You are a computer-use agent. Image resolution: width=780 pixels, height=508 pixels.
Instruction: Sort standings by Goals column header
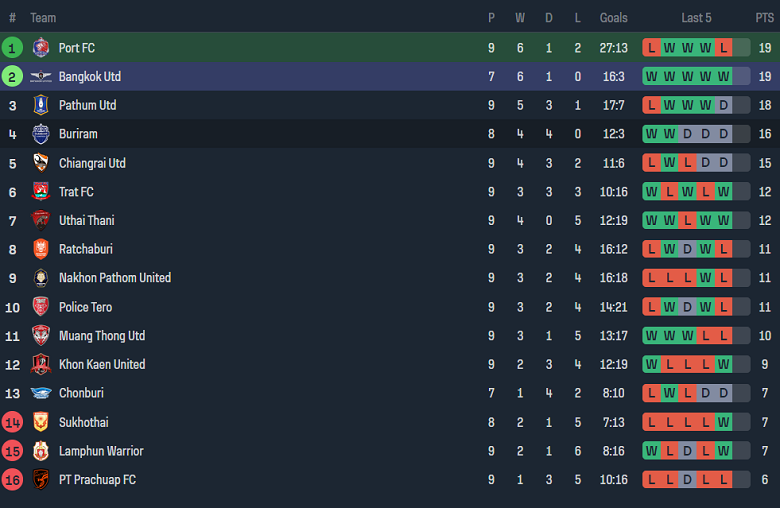coord(613,18)
